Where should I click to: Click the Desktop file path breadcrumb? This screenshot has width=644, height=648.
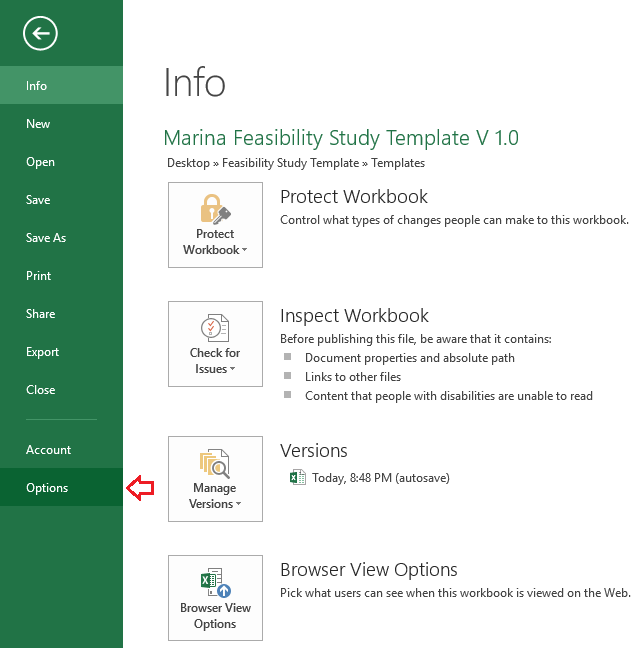[188, 163]
